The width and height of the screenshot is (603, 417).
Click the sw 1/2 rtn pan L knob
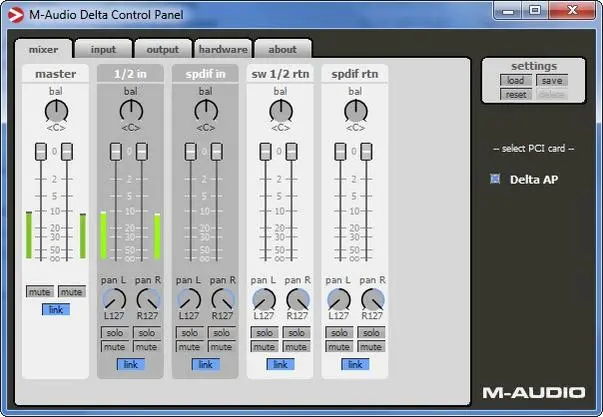pos(264,300)
